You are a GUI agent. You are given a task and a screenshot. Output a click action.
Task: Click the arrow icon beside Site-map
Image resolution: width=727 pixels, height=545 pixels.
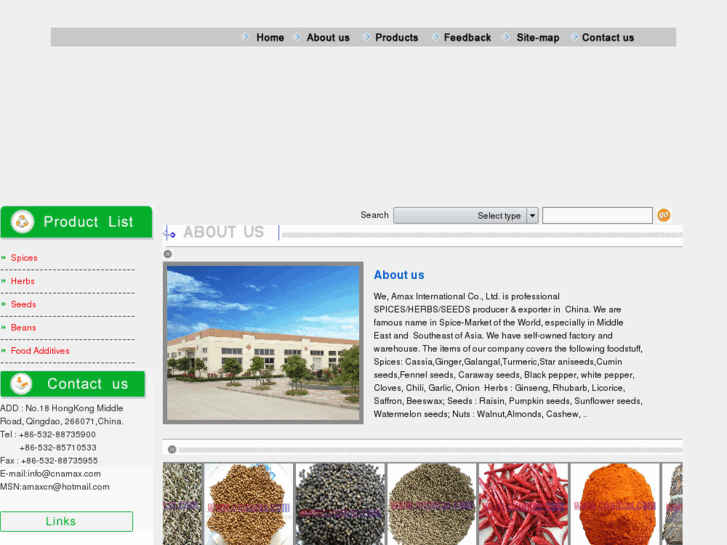tap(506, 37)
